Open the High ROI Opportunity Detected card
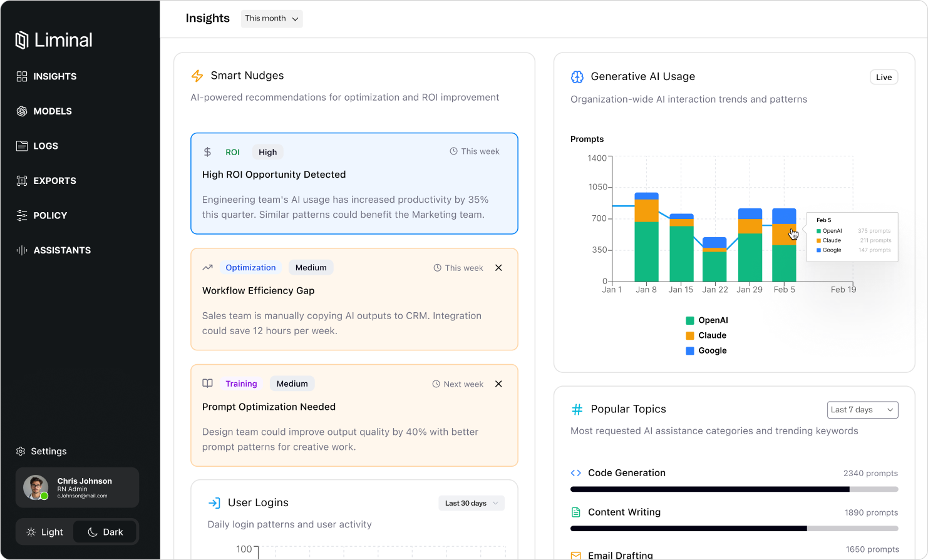This screenshot has height=560, width=928. (354, 183)
